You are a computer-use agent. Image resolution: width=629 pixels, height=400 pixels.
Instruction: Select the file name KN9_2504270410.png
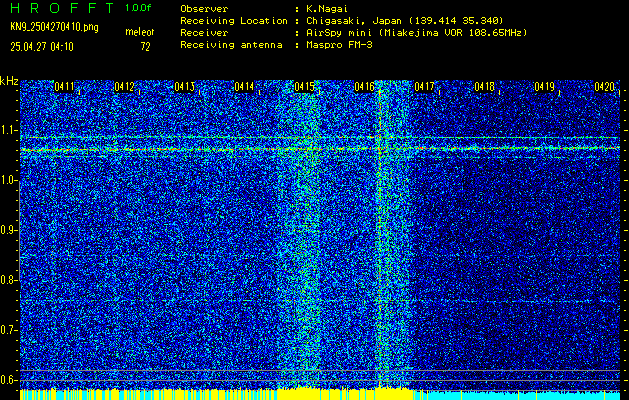(54, 27)
